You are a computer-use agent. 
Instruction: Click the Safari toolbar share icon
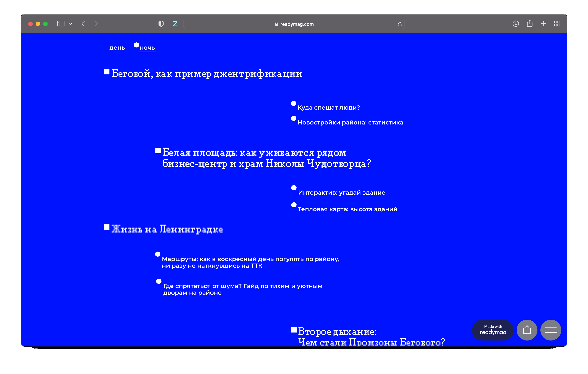(x=529, y=24)
